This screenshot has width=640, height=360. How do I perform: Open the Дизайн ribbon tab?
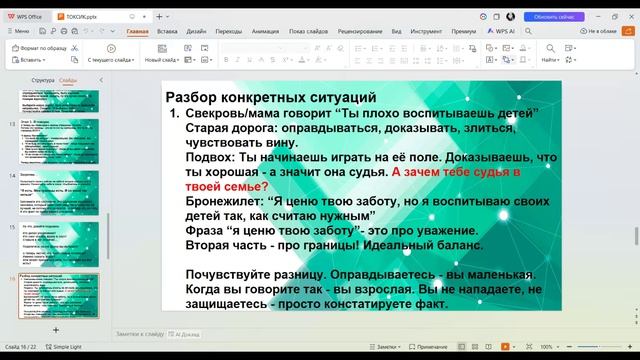[x=196, y=31]
